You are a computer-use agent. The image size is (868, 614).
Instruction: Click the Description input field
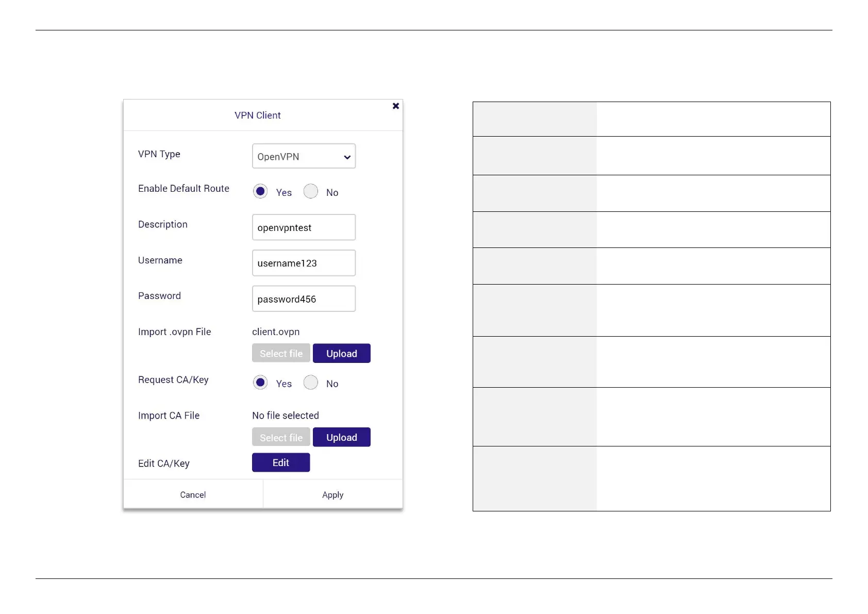pos(304,227)
